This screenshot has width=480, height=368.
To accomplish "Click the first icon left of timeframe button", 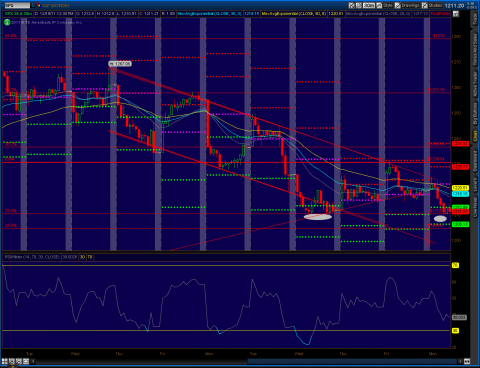I will click(351, 5).
